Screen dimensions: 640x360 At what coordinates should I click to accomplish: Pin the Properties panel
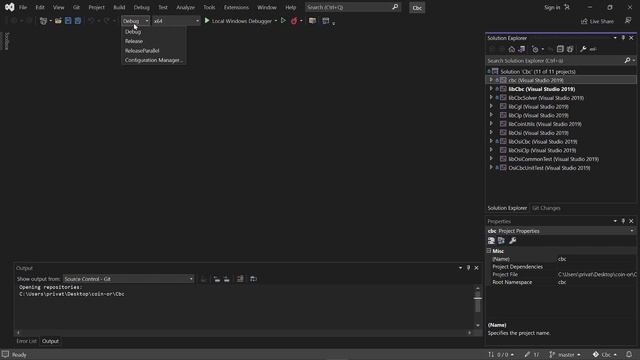coord(623,221)
